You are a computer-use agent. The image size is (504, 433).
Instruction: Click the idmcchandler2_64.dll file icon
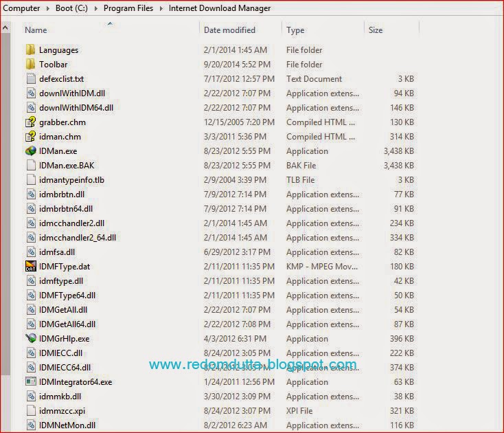click(31, 238)
